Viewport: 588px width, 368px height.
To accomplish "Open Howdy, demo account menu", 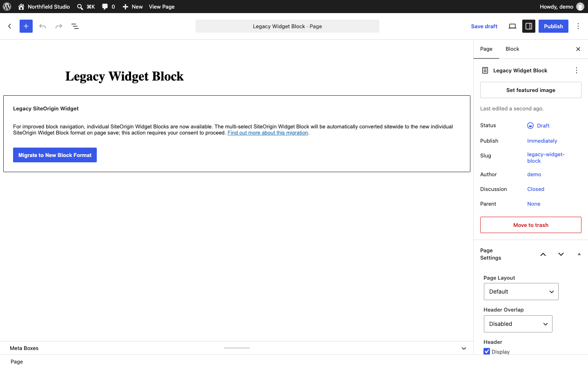I will click(561, 7).
